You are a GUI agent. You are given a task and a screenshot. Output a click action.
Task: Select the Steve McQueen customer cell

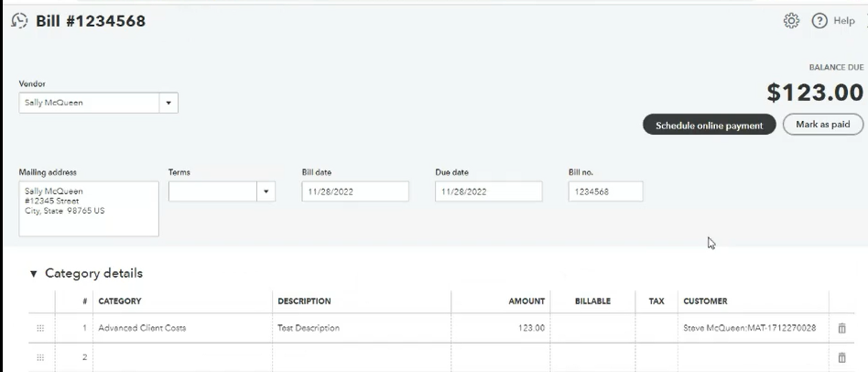(x=749, y=328)
